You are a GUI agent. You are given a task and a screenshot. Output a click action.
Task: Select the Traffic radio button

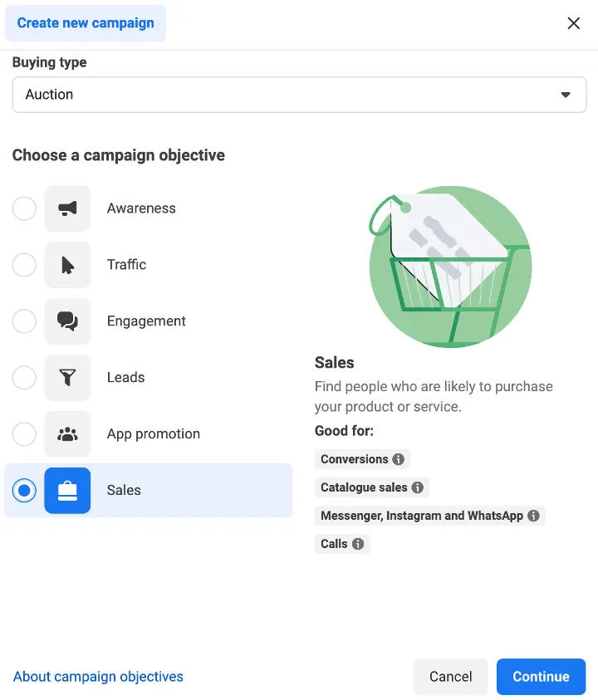(x=24, y=265)
